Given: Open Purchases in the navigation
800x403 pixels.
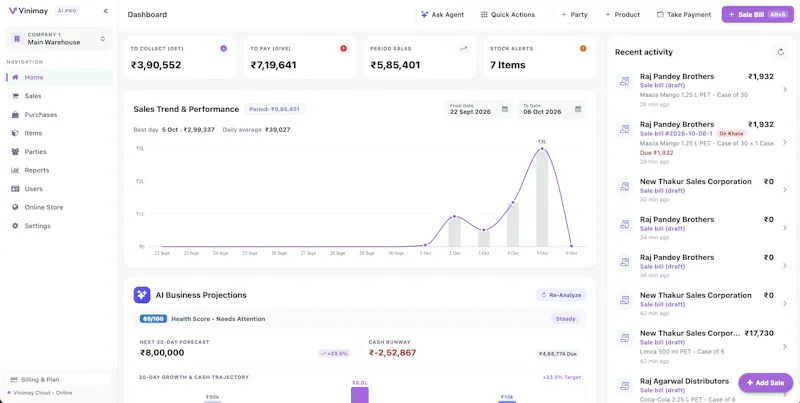Looking at the screenshot, I should coord(59,115).
